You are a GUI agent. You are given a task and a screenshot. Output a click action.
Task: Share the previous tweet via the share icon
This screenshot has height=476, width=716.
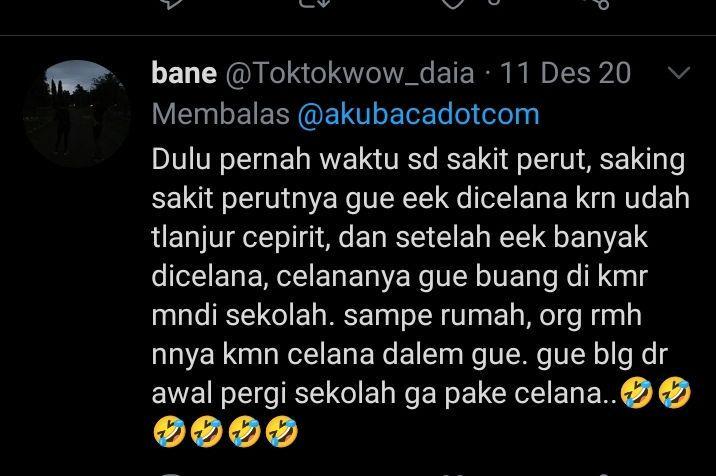click(600, 4)
